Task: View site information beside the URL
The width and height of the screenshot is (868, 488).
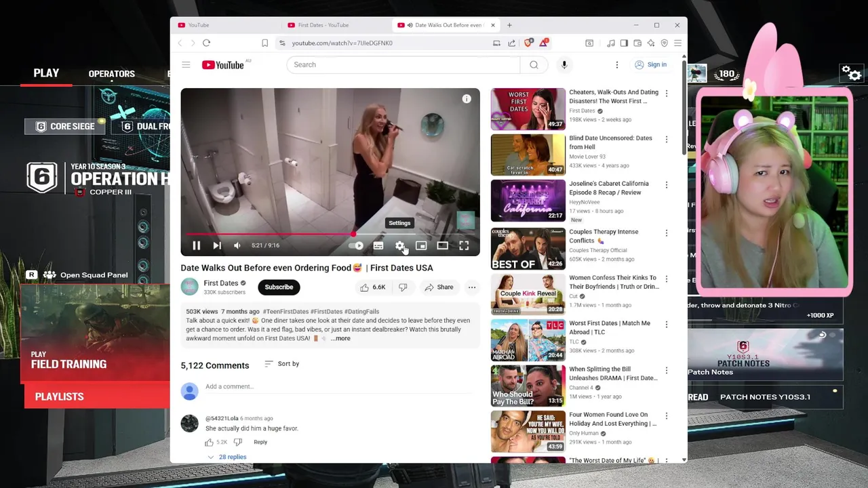Action: (282, 43)
